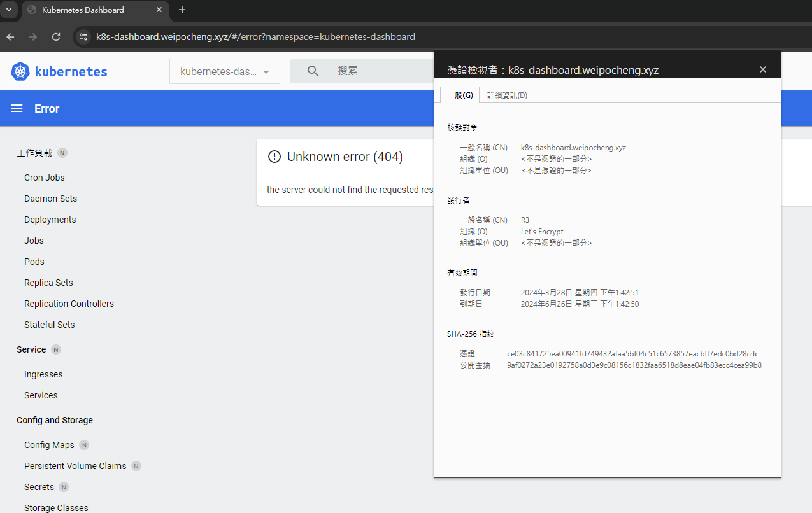Click the 工作負載 section heading
The height and width of the screenshot is (513, 812).
tap(34, 153)
